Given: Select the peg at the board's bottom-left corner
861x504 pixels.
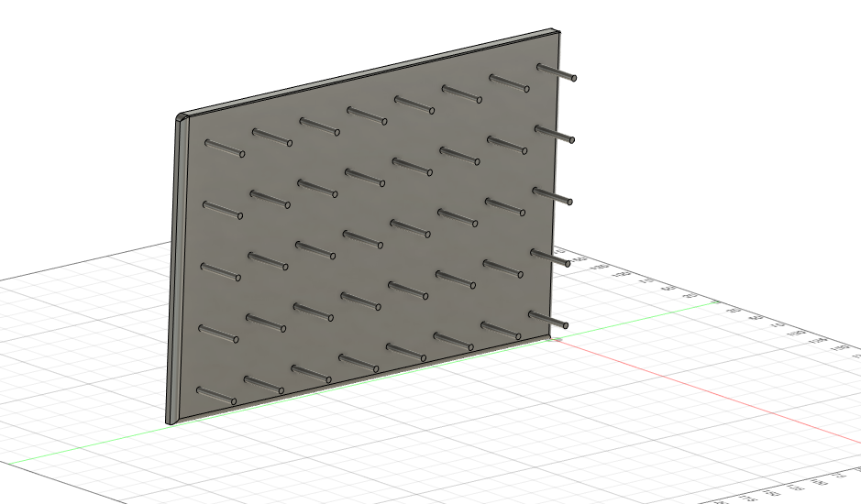Looking at the screenshot, I should click(x=216, y=396).
